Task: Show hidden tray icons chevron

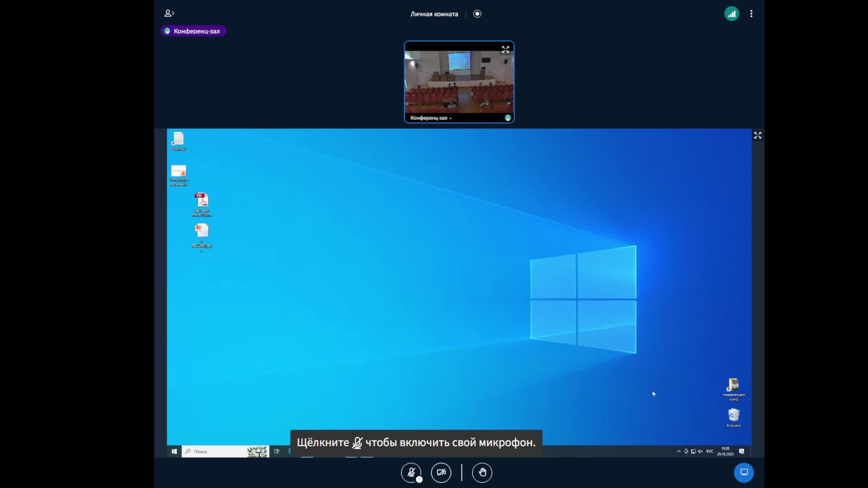Action: point(679,451)
